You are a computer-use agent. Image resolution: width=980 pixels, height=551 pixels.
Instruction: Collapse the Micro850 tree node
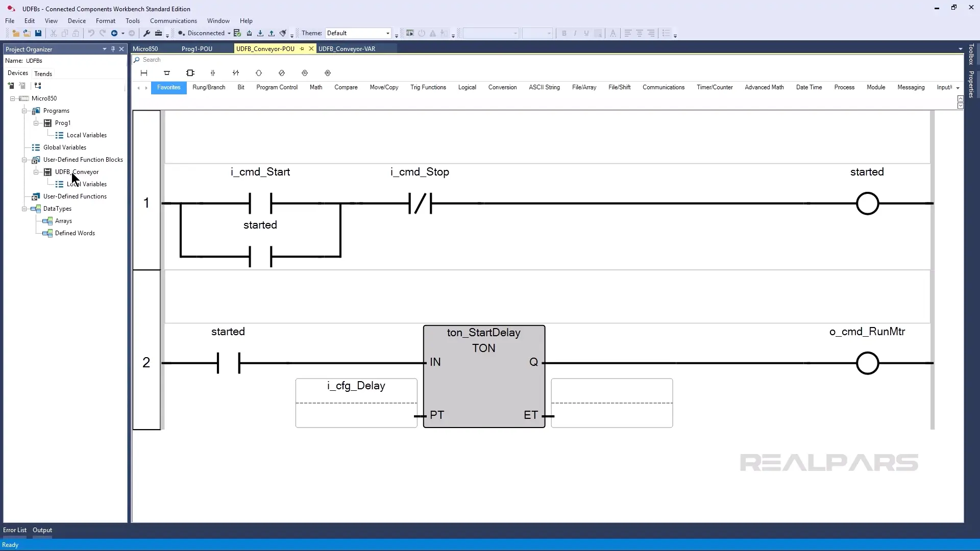pyautogui.click(x=13, y=98)
